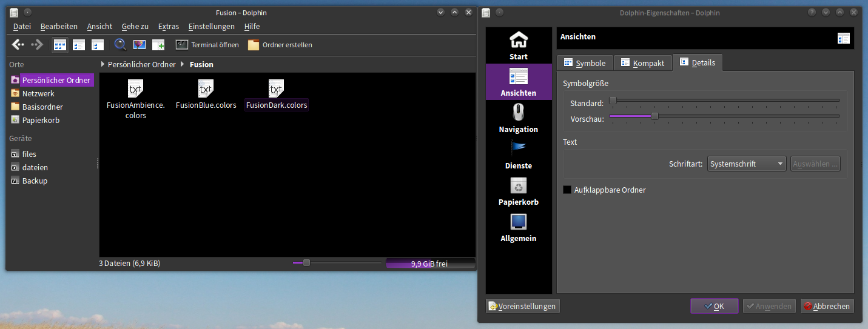
Task: Open the Einstellungen menu
Action: 211,26
